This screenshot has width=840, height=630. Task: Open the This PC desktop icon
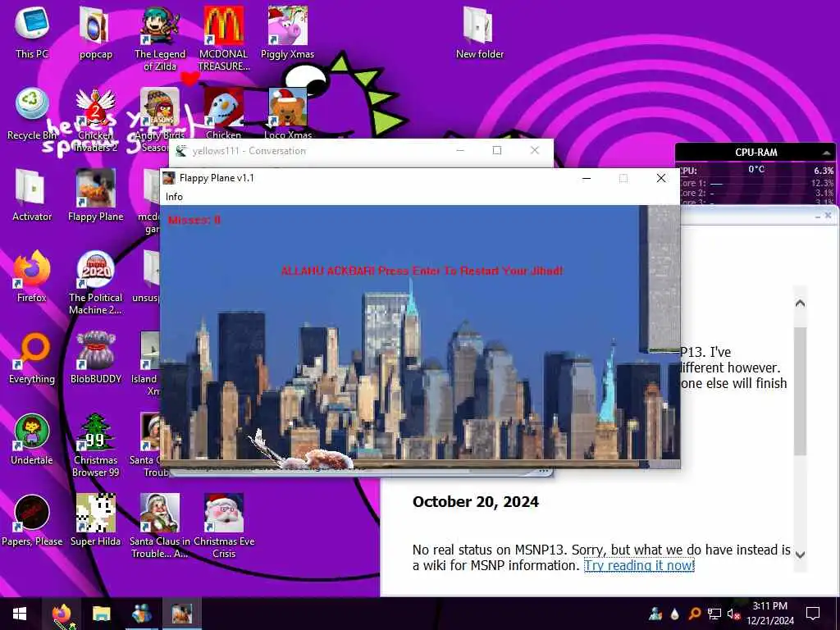[32, 32]
